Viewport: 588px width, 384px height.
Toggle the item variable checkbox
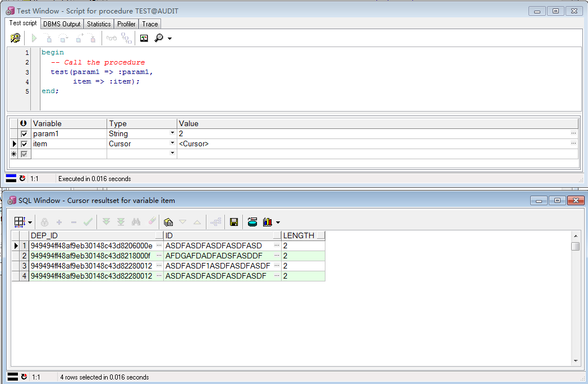[x=24, y=144]
